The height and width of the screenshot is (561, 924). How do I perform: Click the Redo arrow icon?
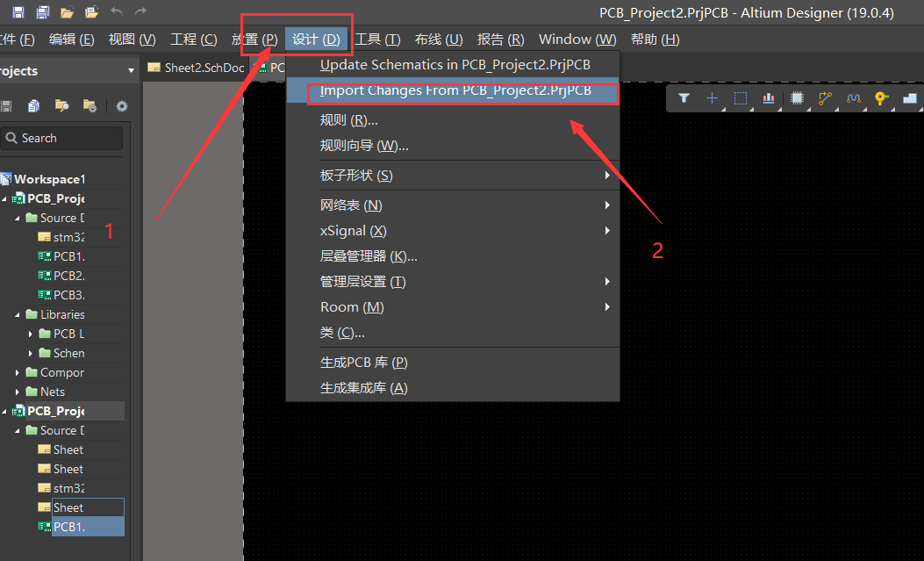140,11
